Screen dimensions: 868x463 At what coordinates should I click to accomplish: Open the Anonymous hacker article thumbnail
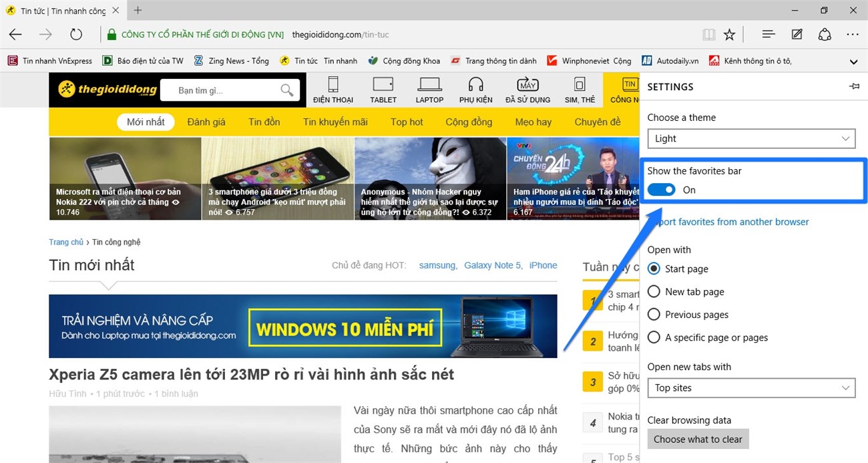tap(430, 178)
